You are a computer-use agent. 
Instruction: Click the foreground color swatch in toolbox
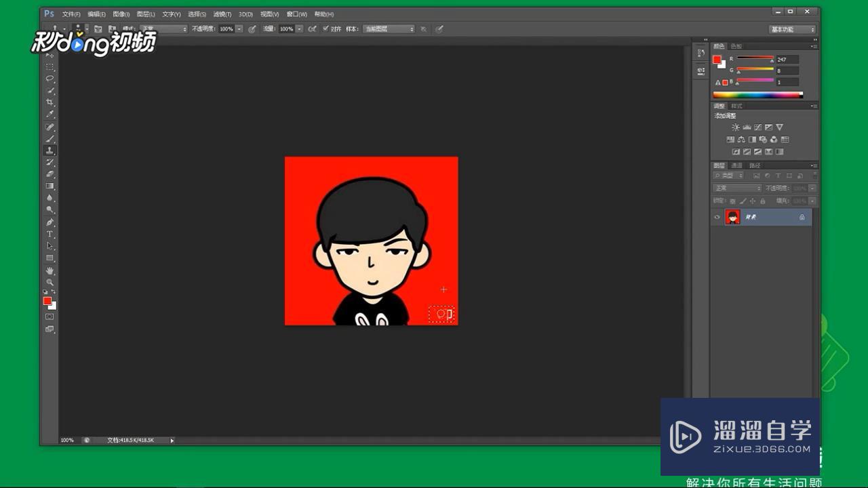[x=47, y=301]
